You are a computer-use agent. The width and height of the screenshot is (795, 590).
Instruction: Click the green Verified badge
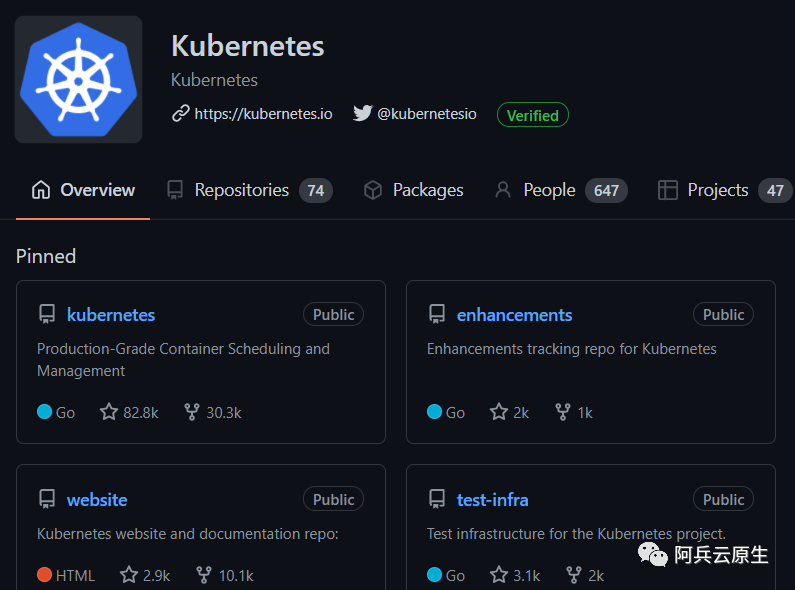coord(533,115)
